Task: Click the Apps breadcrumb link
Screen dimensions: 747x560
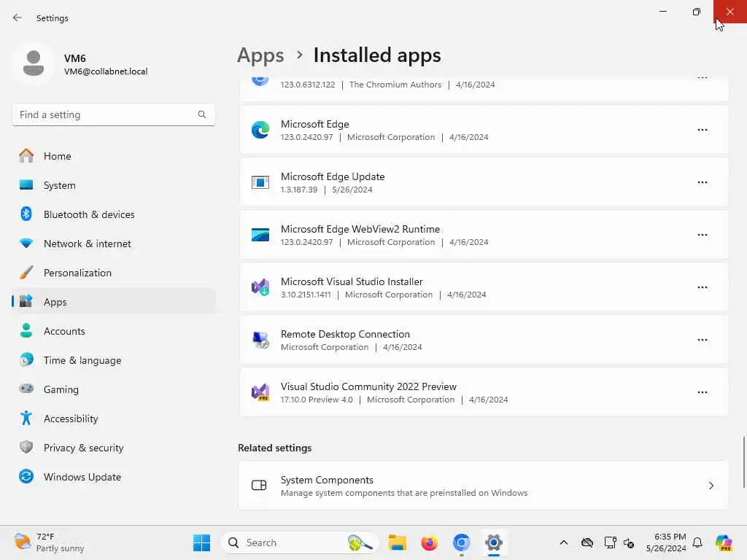Action: pos(260,55)
